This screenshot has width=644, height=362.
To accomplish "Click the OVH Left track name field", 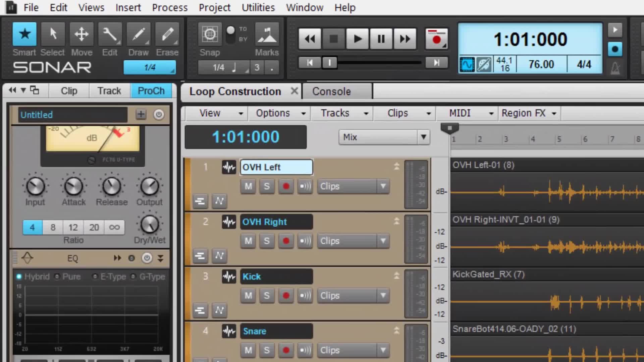I will point(276,167).
